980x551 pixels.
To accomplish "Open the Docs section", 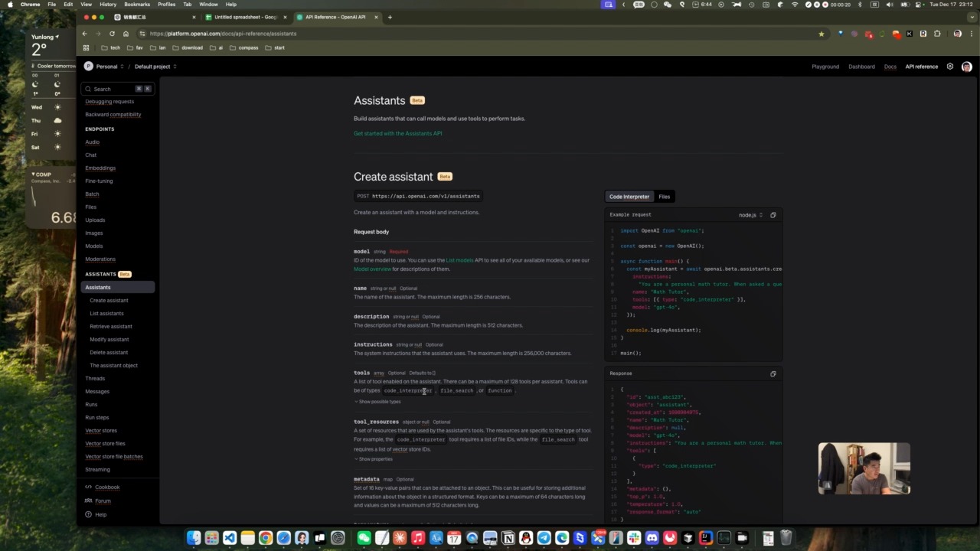I will click(890, 67).
